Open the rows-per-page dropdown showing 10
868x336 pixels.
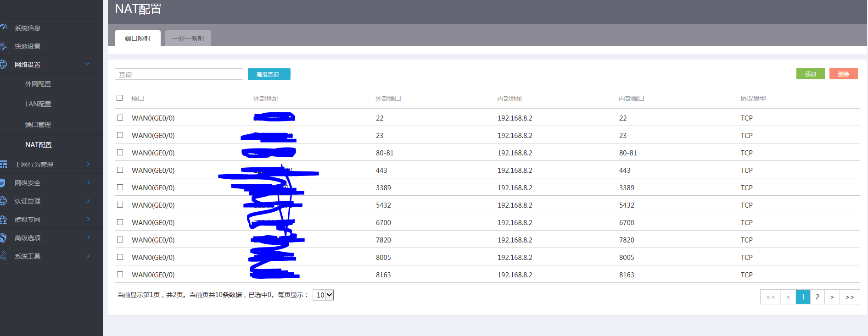tap(323, 295)
